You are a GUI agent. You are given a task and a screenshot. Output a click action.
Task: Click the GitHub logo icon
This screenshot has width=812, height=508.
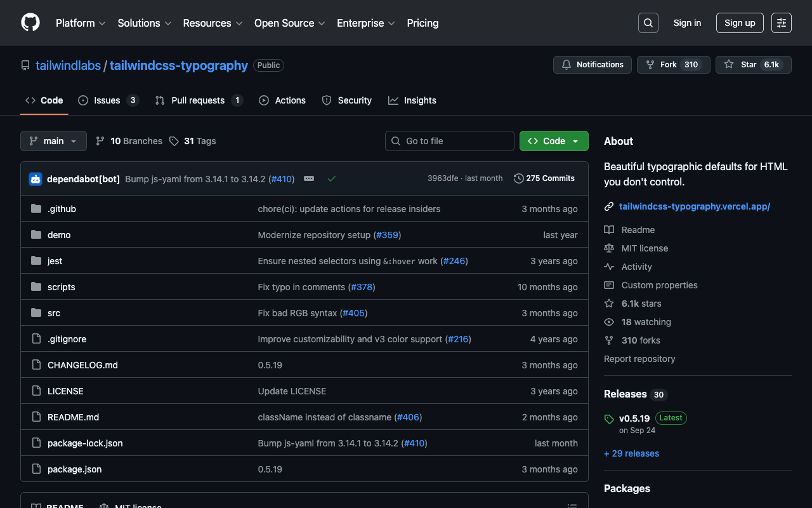point(30,23)
